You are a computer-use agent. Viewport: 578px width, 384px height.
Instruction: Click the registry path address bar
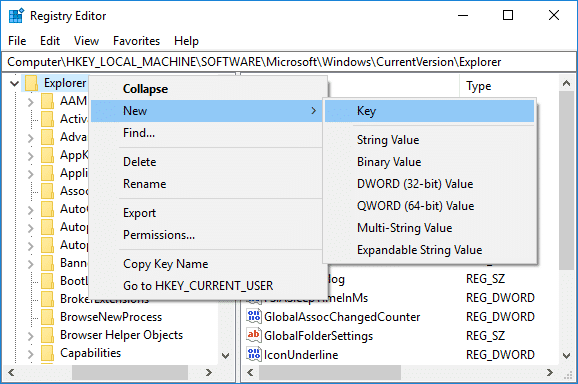click(x=289, y=62)
